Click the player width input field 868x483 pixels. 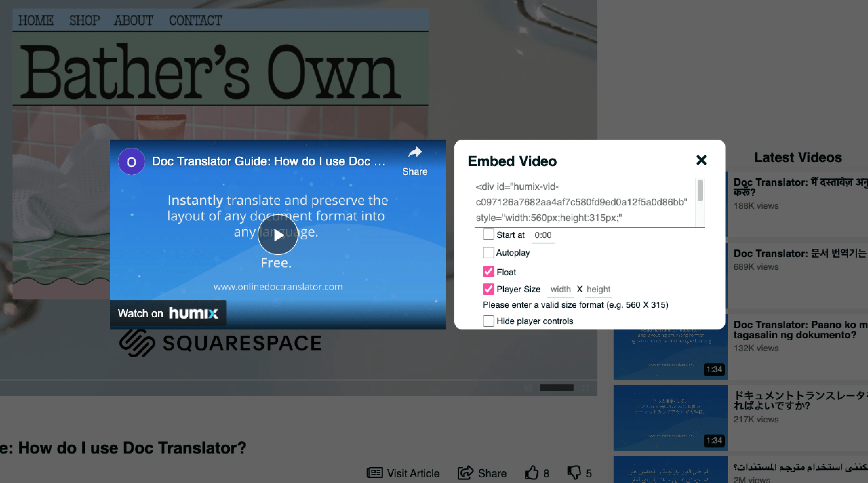point(560,290)
